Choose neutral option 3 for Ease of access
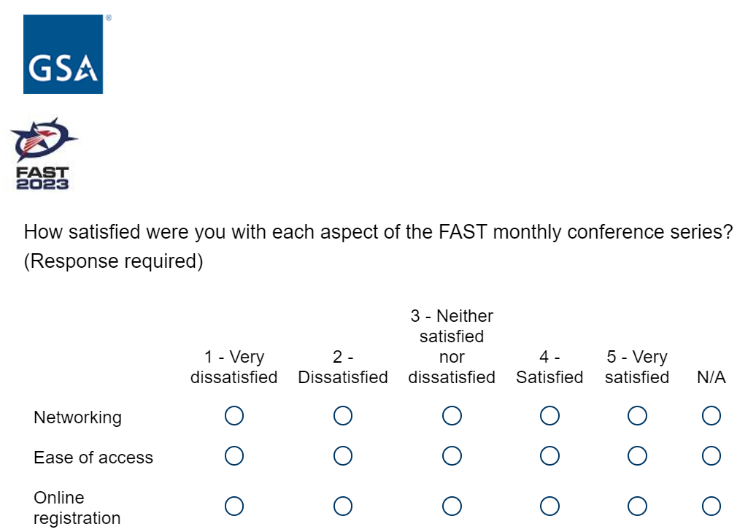The image size is (756, 532). coord(452,456)
